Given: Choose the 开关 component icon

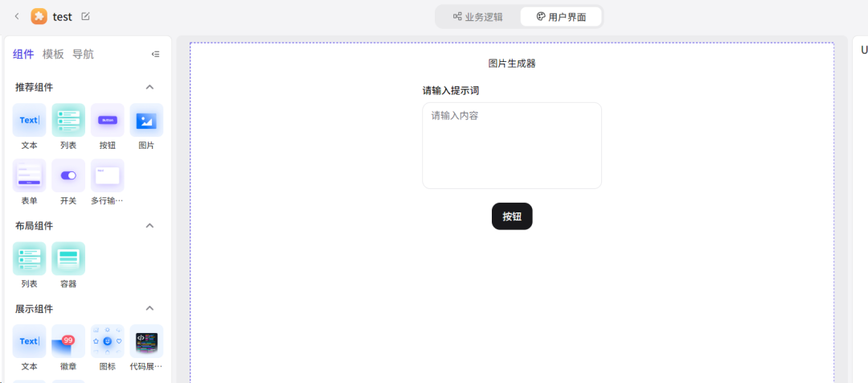Looking at the screenshot, I should [68, 175].
